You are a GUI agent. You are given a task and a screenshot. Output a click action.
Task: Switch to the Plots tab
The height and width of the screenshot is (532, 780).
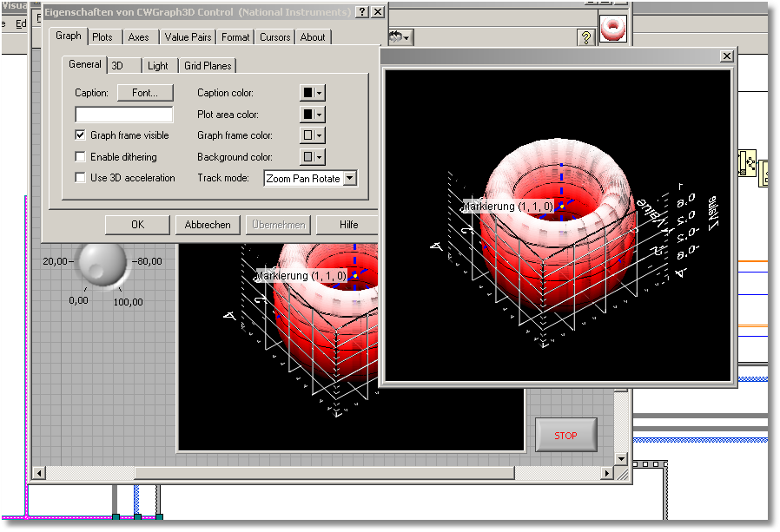pyautogui.click(x=102, y=36)
